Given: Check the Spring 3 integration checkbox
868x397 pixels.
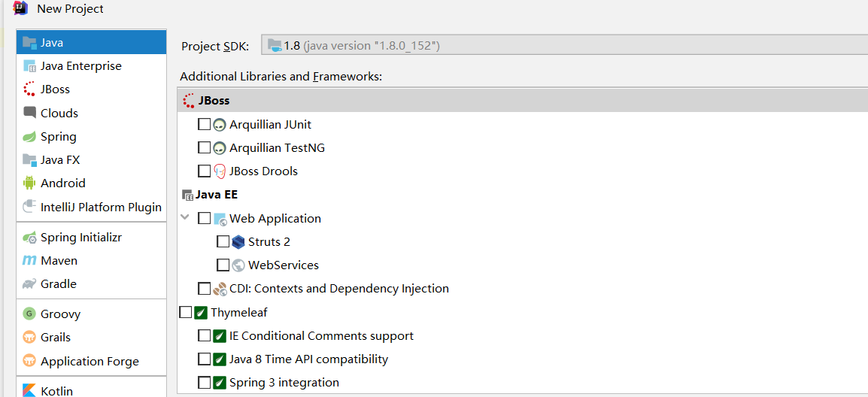Looking at the screenshot, I should (x=205, y=382).
